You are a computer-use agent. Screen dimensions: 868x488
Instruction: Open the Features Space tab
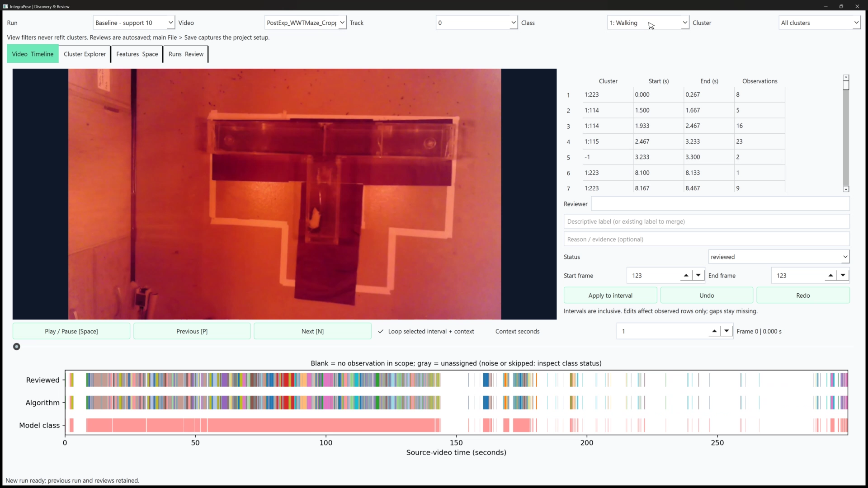[137, 54]
